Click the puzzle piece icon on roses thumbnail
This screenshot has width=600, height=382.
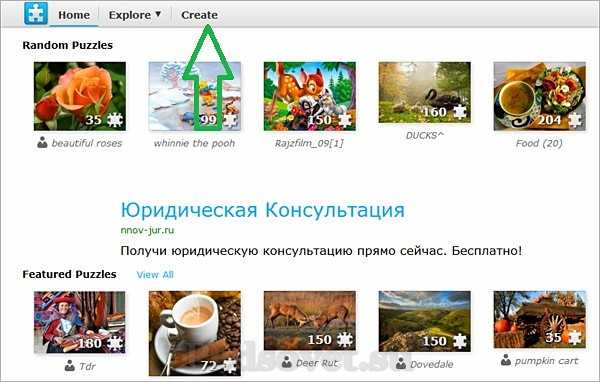(x=115, y=120)
